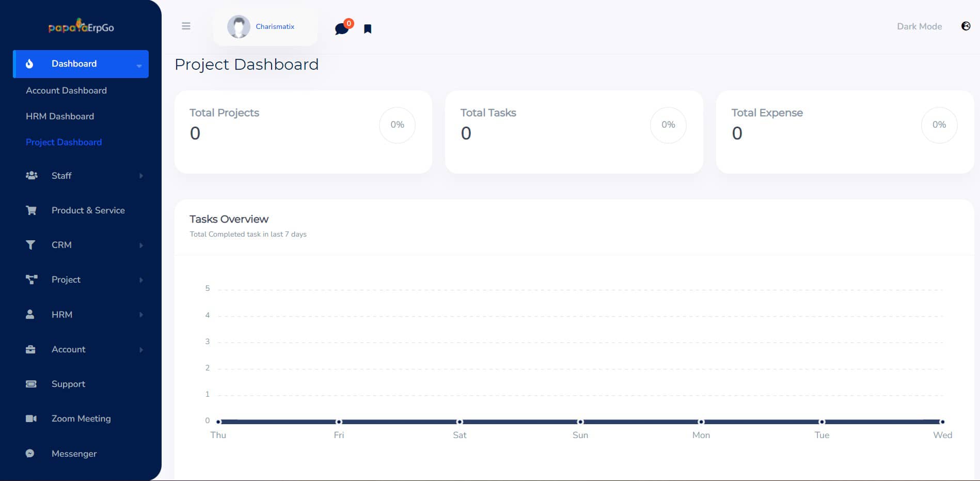The width and height of the screenshot is (980, 481).
Task: Click the papayaErpGo logo
Action: (81, 26)
